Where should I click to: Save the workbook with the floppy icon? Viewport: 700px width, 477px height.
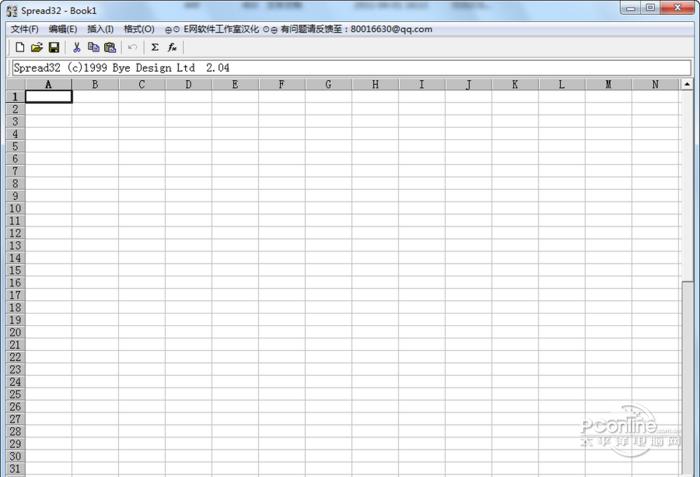[54, 47]
